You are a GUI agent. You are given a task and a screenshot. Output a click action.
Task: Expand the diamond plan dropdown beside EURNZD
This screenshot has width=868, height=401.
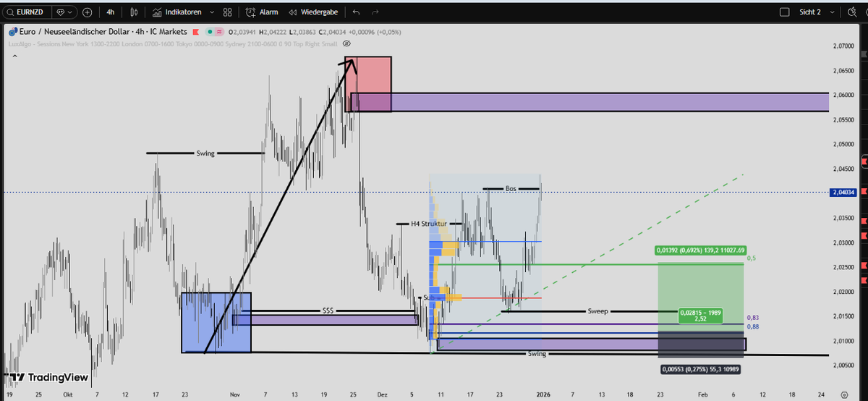tap(65, 12)
